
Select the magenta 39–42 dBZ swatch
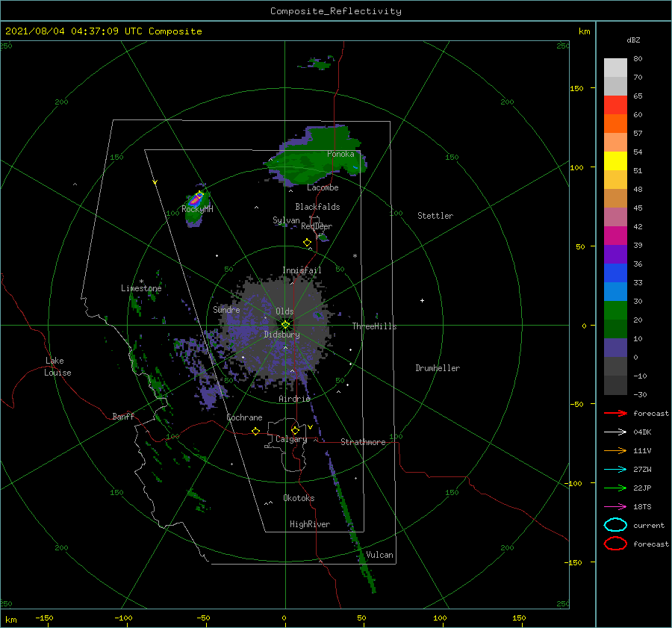[615, 236]
